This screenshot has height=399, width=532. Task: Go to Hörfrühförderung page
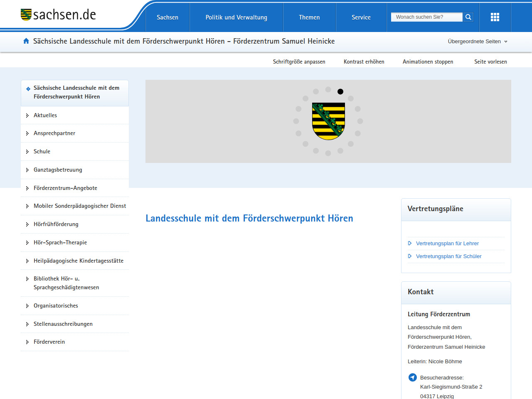56,224
